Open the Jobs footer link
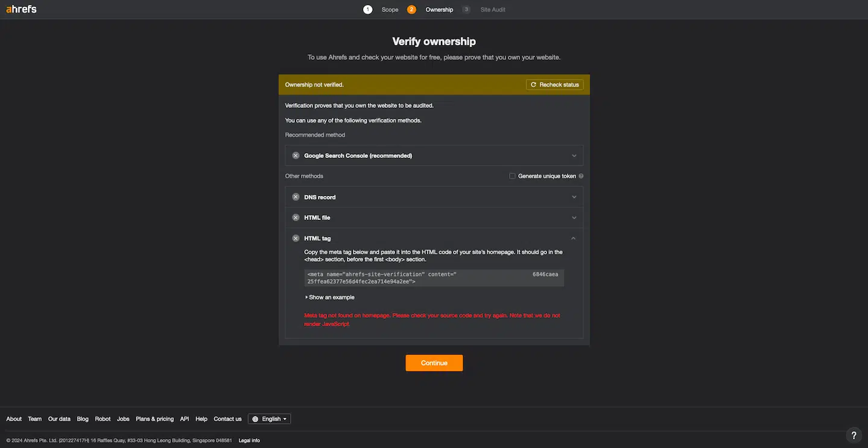 123,419
